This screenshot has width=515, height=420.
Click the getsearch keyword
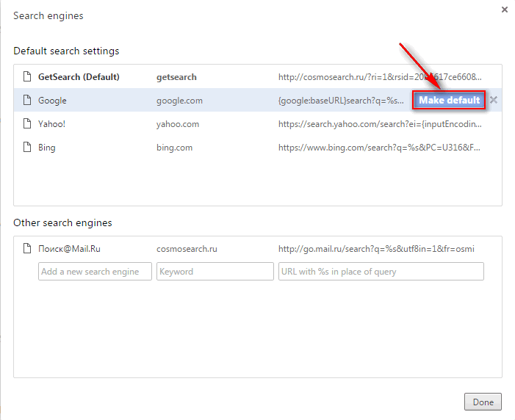[x=176, y=77]
